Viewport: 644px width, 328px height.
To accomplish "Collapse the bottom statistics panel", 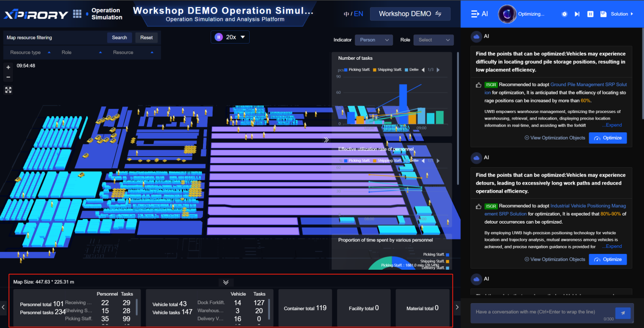I will pyautogui.click(x=226, y=282).
